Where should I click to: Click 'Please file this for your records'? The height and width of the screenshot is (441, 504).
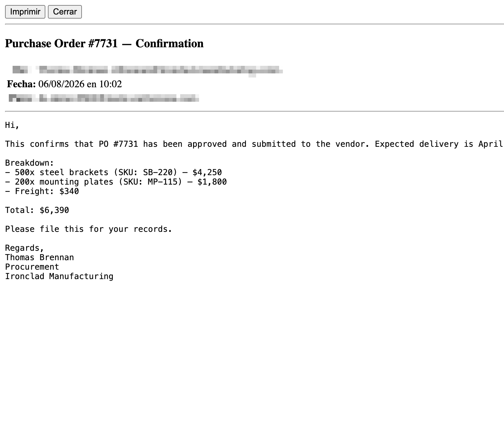[x=89, y=229]
